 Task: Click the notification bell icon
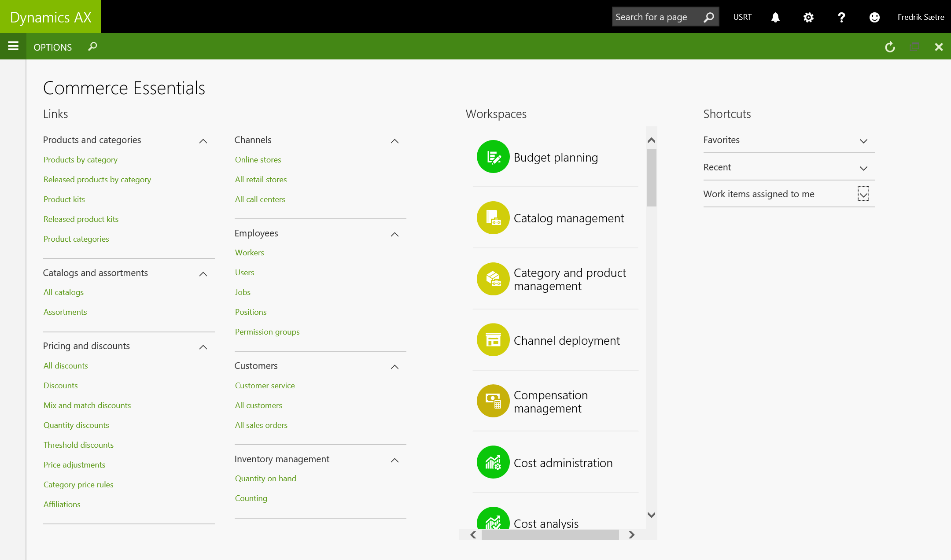pos(775,17)
